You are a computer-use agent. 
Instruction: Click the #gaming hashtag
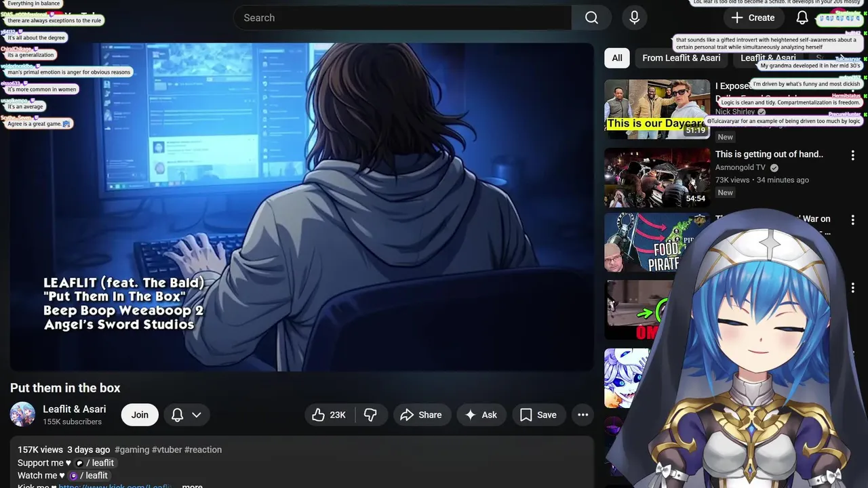coord(132,449)
